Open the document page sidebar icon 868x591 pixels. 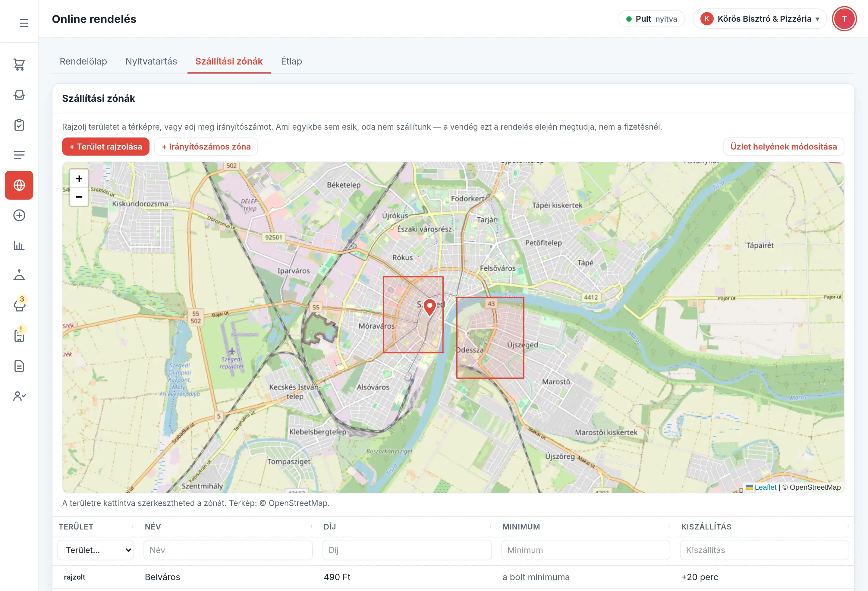[x=19, y=366]
